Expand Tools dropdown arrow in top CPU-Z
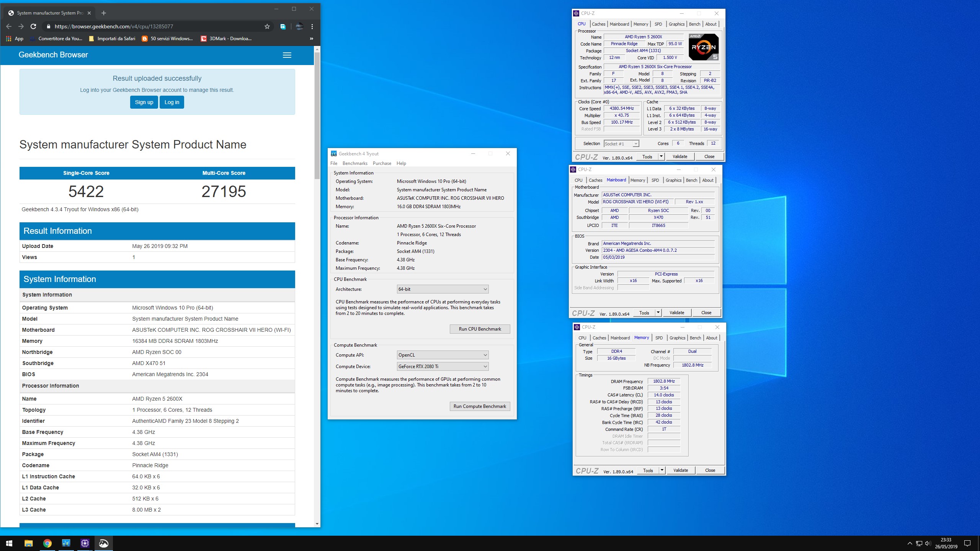Viewport: 980px width, 551px height. (x=661, y=156)
